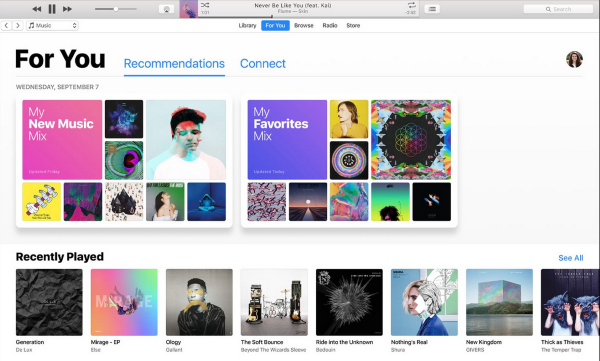The width and height of the screenshot is (600, 361).
Task: Switch to the Library tab
Action: (x=247, y=26)
